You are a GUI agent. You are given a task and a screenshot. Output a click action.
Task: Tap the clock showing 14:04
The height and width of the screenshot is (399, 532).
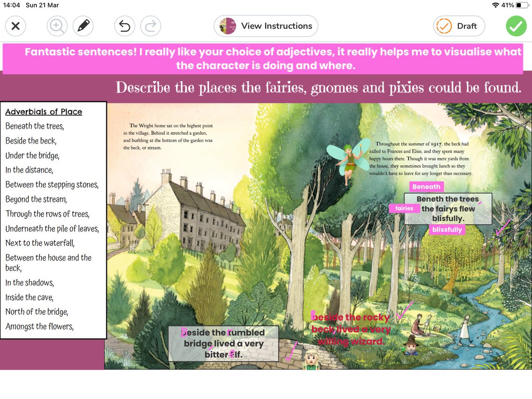(11, 5)
